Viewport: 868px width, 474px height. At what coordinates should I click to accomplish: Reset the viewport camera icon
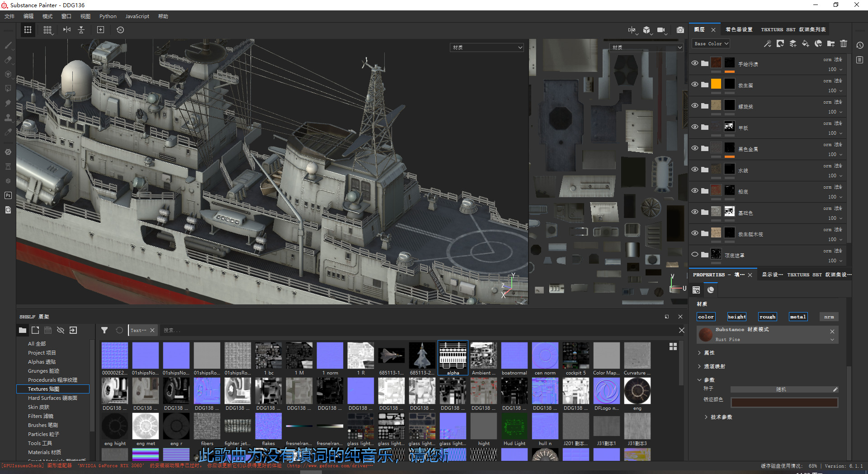(120, 30)
